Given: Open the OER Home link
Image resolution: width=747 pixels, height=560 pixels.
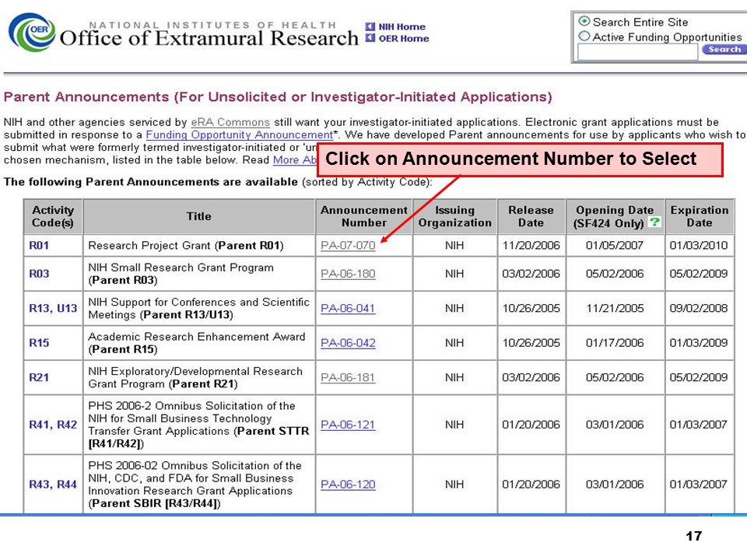Looking at the screenshot, I should click(404, 39).
